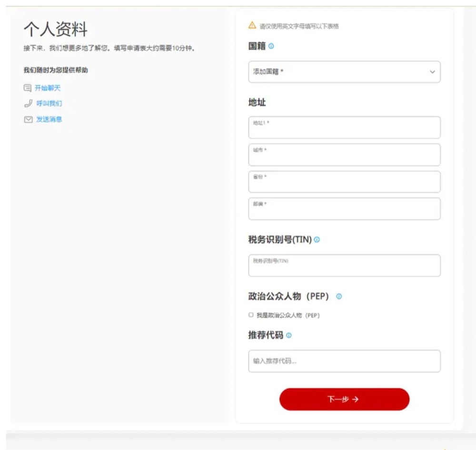Click the info icon next to 推荐代码
The image size is (476, 450).
point(289,335)
